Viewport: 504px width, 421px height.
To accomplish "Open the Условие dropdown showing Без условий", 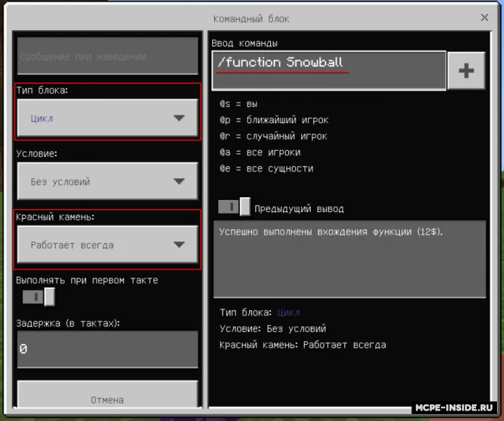I will 107,181.
